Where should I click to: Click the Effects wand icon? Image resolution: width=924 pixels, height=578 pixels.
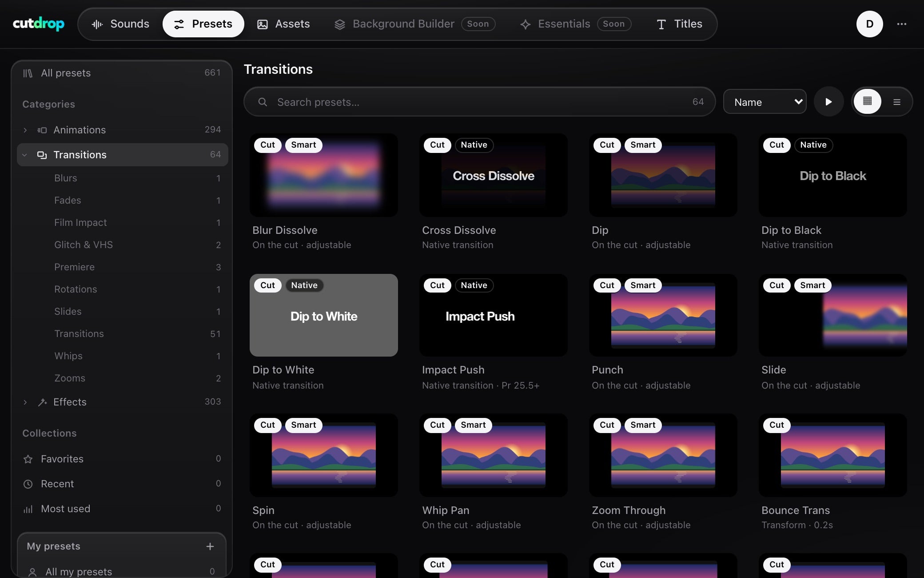42,402
